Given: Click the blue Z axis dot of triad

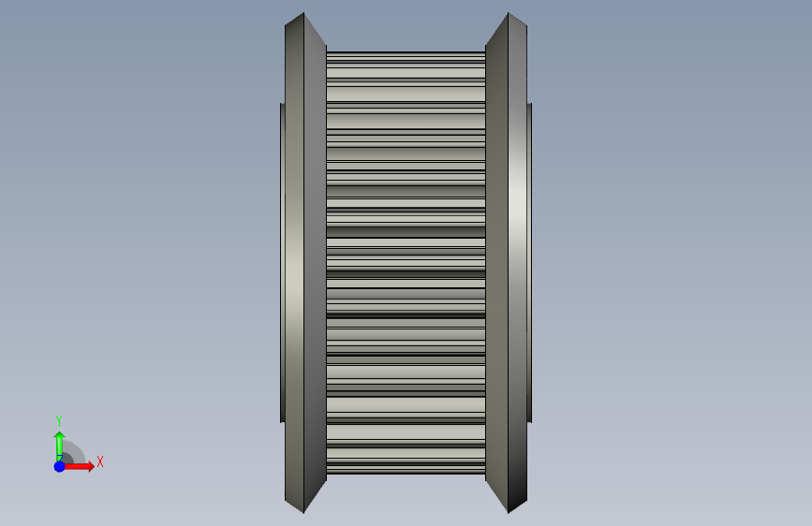Looking at the screenshot, I should (60, 466).
